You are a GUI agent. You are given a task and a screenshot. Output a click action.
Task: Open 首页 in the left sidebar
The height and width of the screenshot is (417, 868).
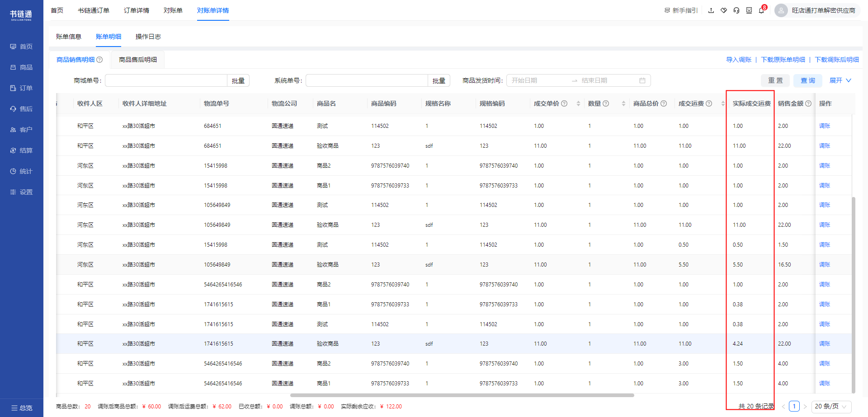pyautogui.click(x=21, y=47)
